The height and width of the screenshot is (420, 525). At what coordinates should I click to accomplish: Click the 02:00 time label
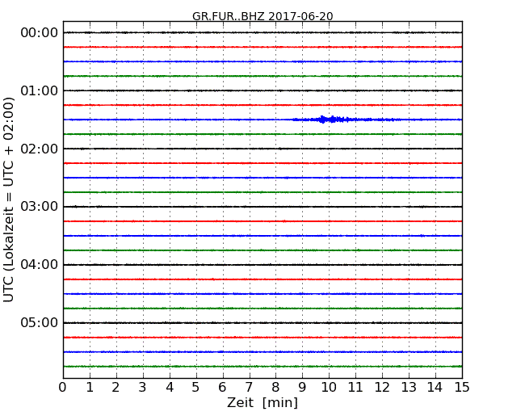pos(40,149)
